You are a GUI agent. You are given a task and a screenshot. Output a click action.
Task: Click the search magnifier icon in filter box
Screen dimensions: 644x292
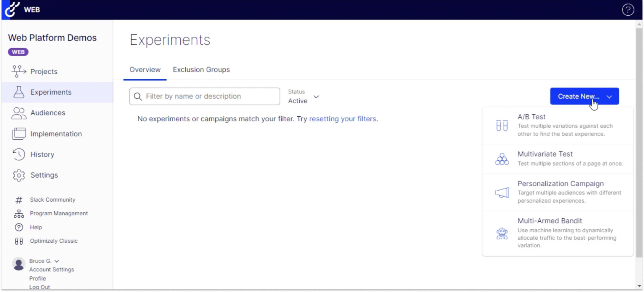pyautogui.click(x=138, y=96)
